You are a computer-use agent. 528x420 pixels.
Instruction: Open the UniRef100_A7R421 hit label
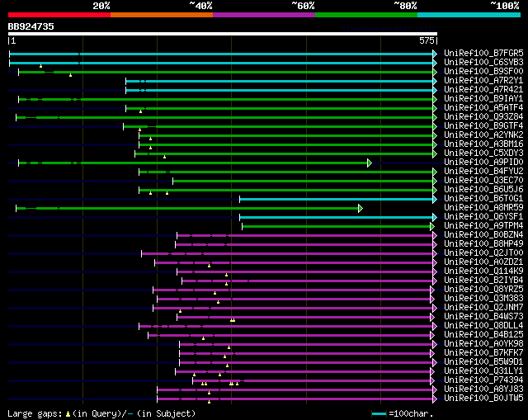[x=483, y=90]
